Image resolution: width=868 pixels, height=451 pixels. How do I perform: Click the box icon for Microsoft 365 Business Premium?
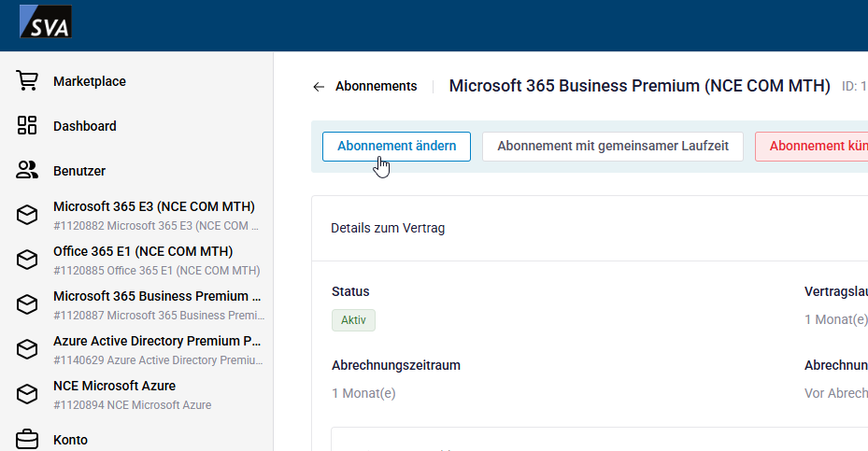(x=27, y=304)
